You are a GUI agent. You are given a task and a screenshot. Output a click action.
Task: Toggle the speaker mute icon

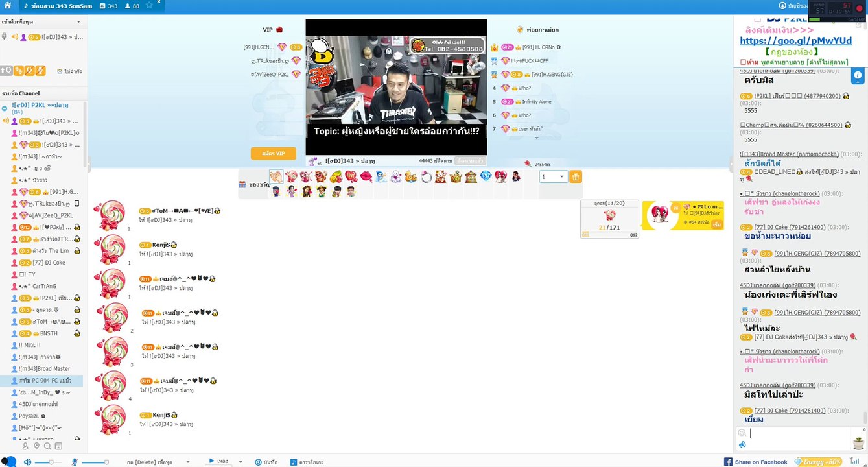(27, 462)
